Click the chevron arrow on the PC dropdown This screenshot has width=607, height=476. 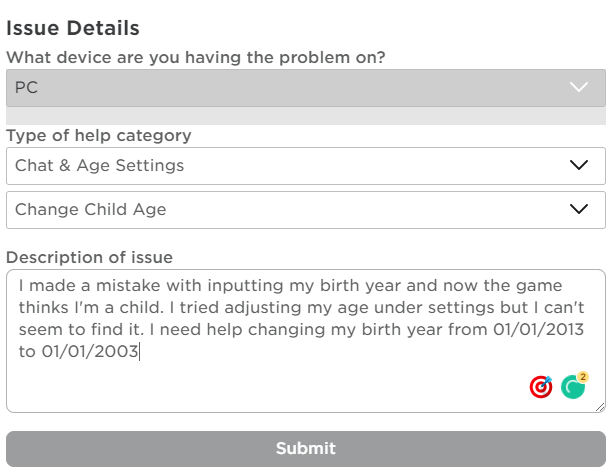click(x=579, y=87)
